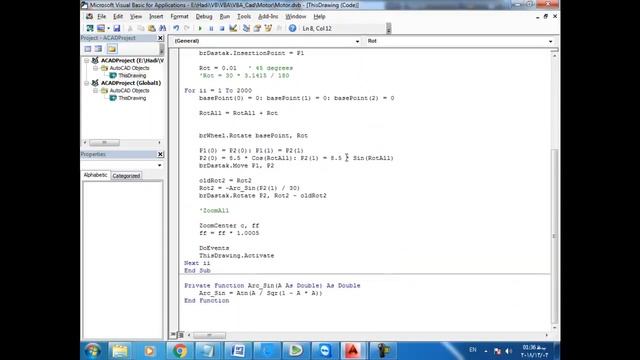Click the Cut scissors icon
640x360 pixels.
click(x=130, y=28)
